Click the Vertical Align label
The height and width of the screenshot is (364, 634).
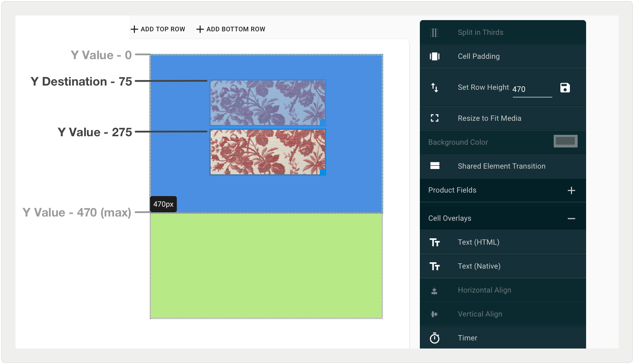pos(480,314)
